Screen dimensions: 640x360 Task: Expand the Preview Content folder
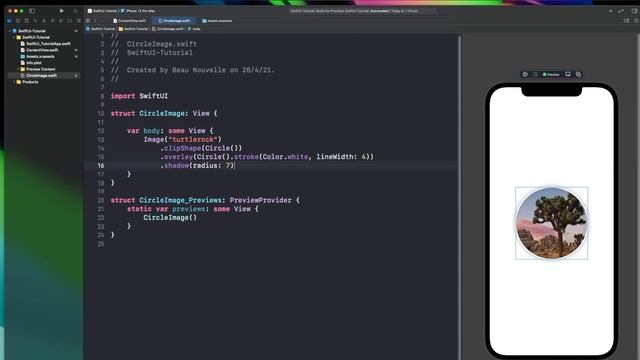18,69
